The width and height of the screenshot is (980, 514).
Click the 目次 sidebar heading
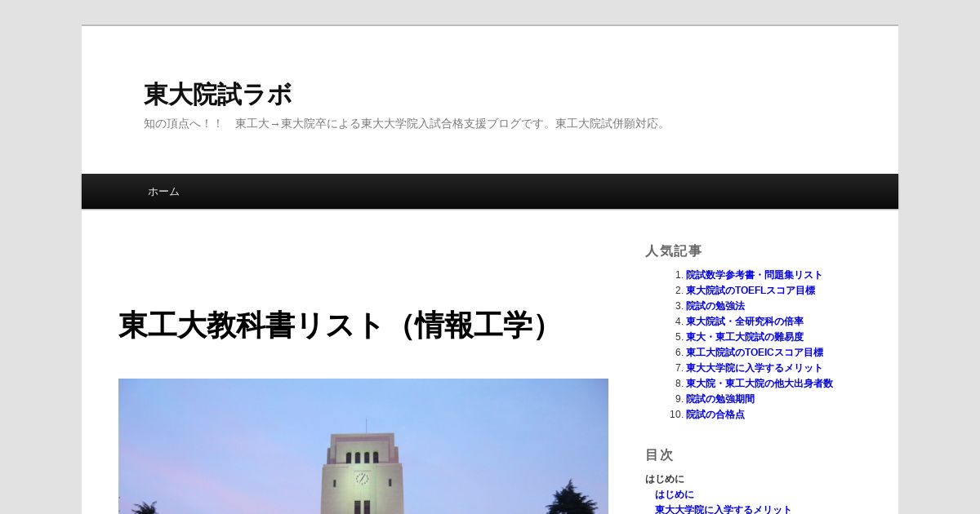click(659, 455)
